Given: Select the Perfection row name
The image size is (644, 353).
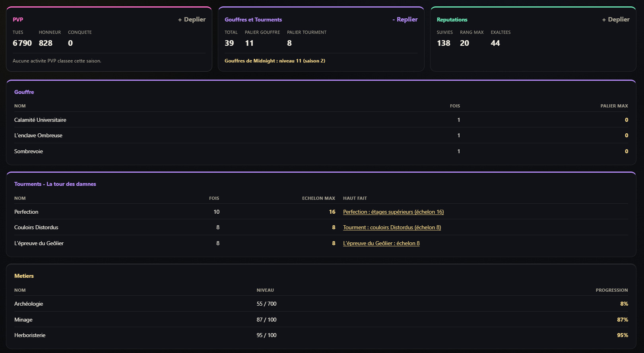Looking at the screenshot, I should [x=26, y=212].
